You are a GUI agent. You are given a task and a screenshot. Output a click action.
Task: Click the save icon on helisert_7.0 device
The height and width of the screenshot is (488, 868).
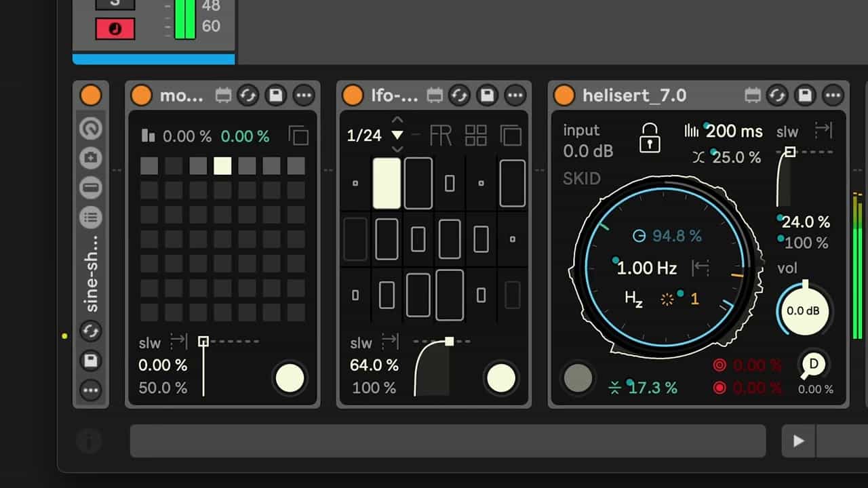pos(804,96)
